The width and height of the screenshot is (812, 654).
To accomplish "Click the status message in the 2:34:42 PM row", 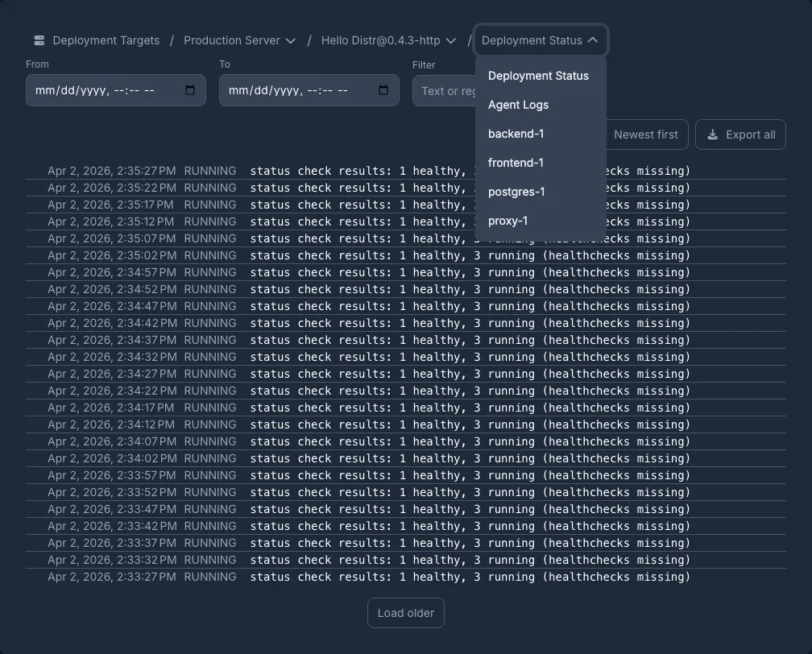I will point(470,323).
